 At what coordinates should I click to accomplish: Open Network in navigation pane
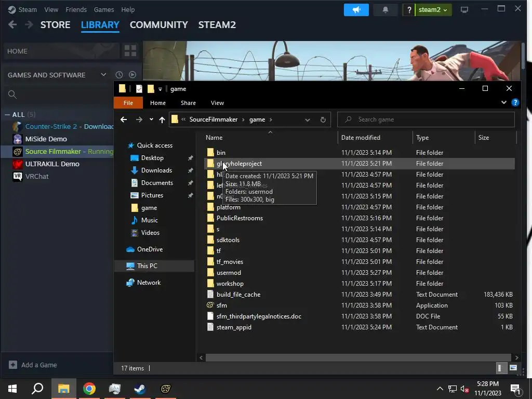149,283
